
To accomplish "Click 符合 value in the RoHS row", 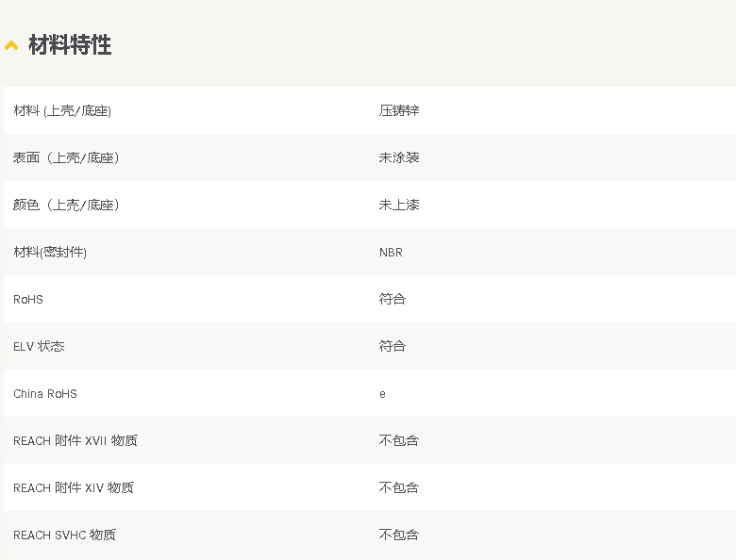I will (393, 299).
